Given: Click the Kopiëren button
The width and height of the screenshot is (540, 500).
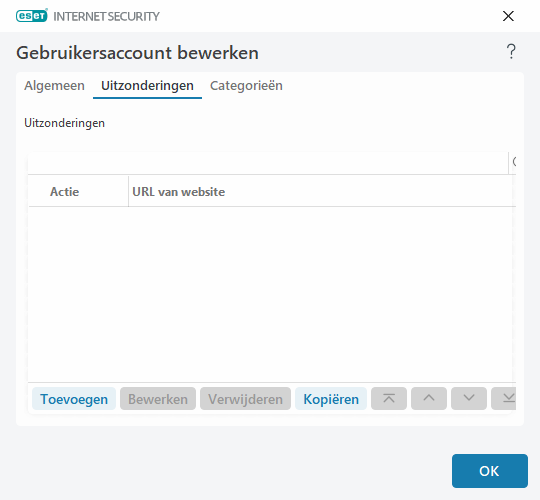Looking at the screenshot, I should [331, 399].
